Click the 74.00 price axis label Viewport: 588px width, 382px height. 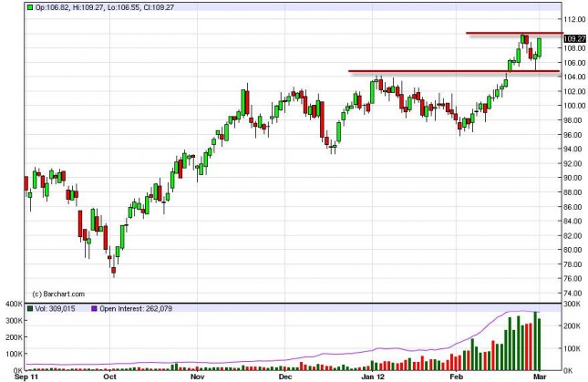pos(575,294)
